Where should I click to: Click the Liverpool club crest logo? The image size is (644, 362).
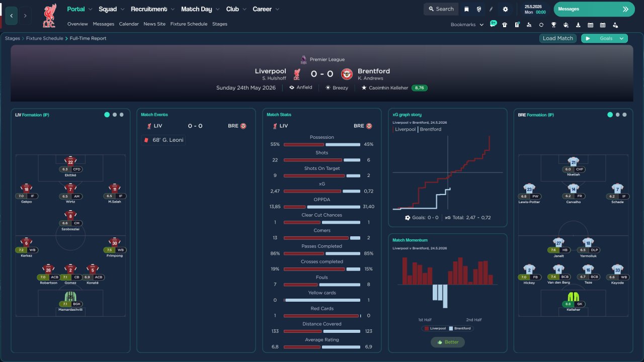49,16
